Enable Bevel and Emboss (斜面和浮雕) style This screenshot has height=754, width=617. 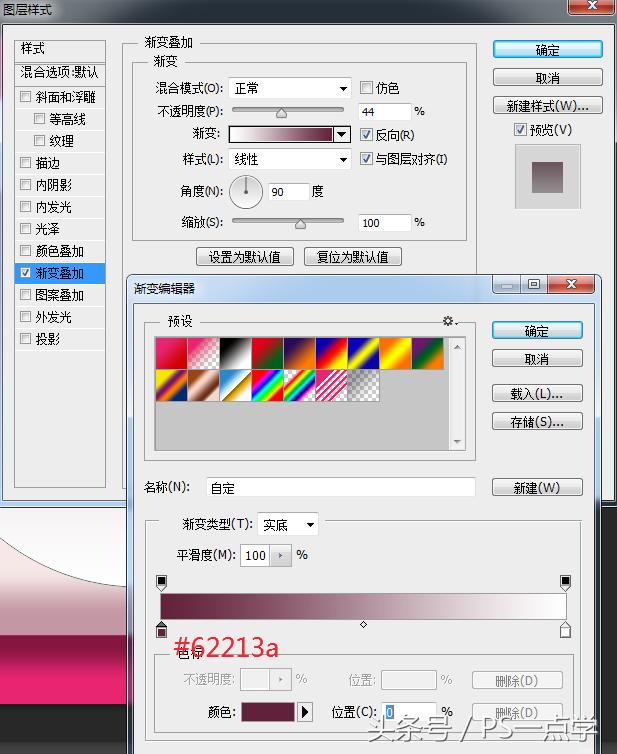[x=25, y=97]
